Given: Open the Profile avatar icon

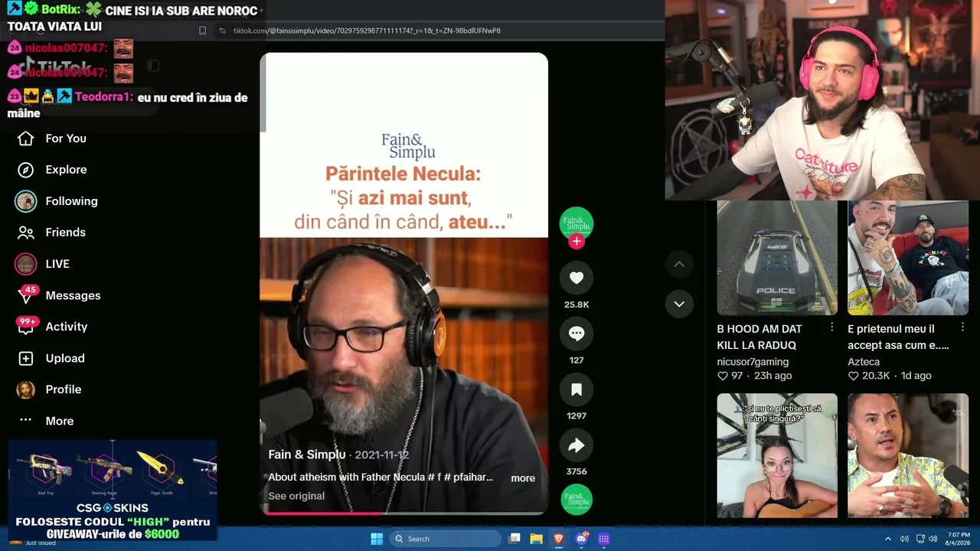Looking at the screenshot, I should (26, 390).
